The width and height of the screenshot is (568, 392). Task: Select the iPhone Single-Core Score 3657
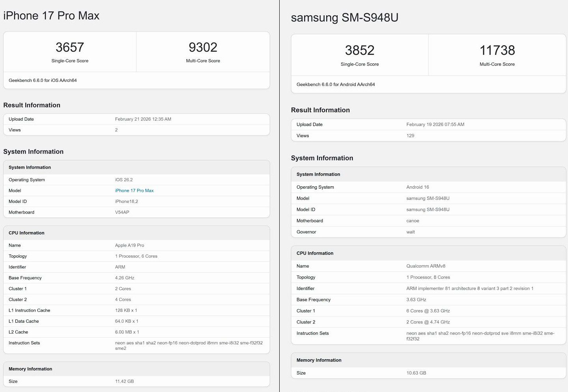pos(69,47)
